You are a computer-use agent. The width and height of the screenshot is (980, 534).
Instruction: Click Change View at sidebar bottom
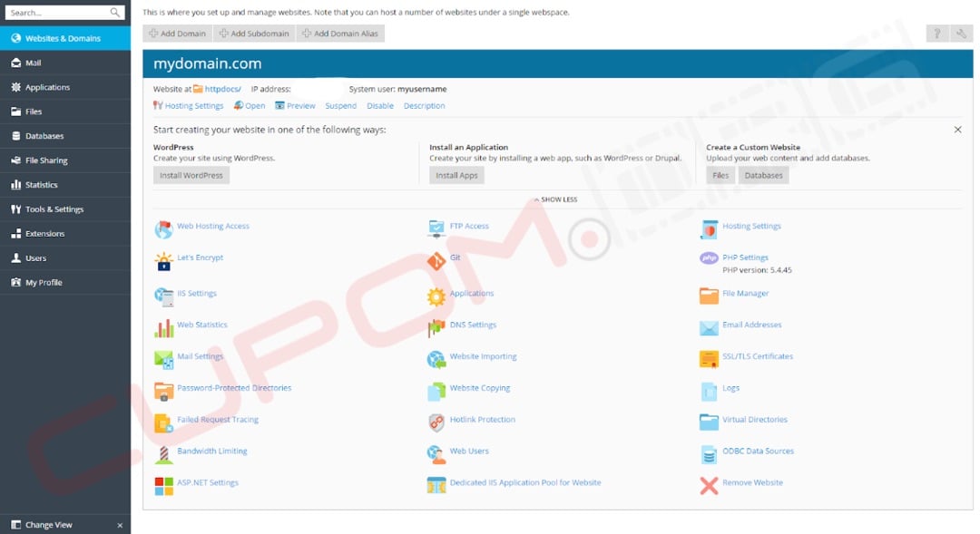pyautogui.click(x=49, y=525)
